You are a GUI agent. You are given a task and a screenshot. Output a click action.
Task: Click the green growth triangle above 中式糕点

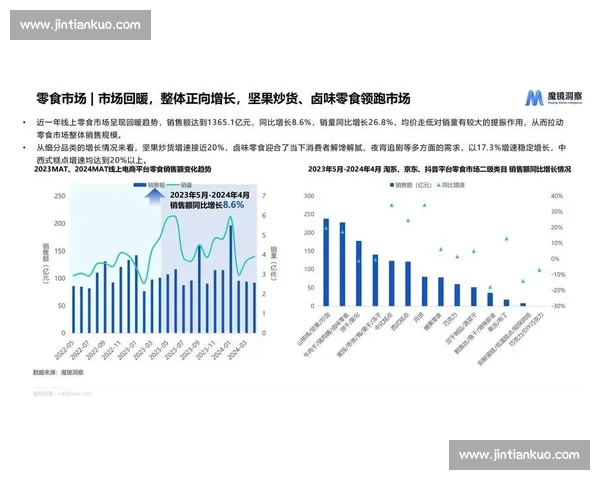(391, 205)
